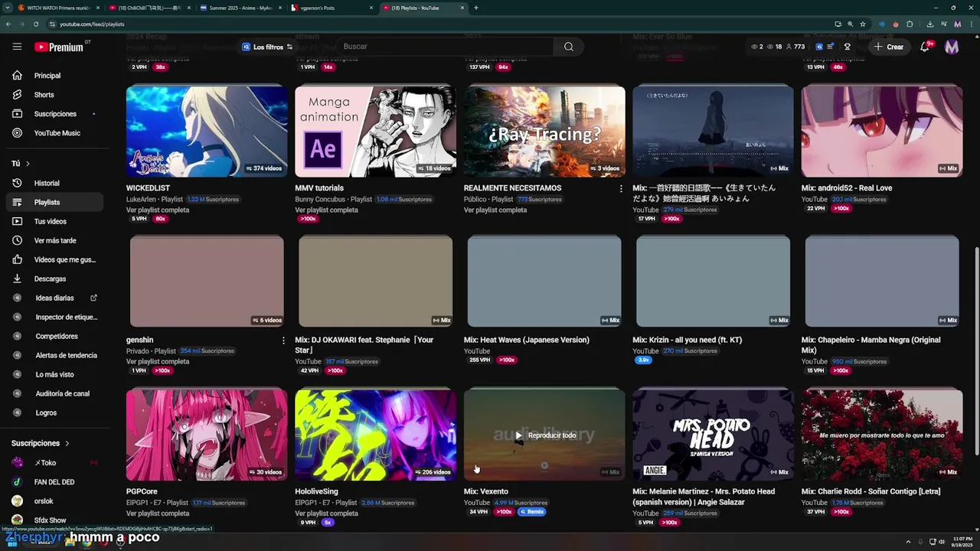Image resolution: width=980 pixels, height=551 pixels.
Task: Open Mrs. Potato Head mix thumbnail
Action: (713, 435)
